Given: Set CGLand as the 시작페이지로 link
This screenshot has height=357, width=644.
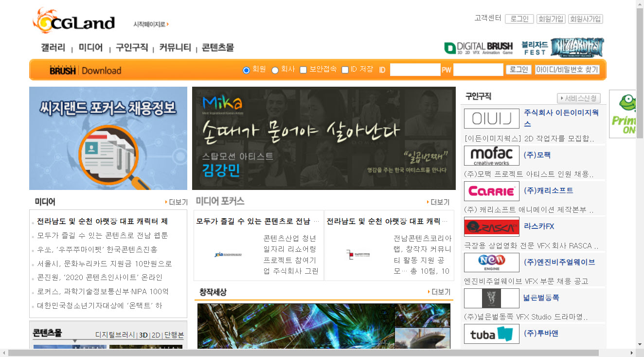Looking at the screenshot, I should (x=151, y=24).
